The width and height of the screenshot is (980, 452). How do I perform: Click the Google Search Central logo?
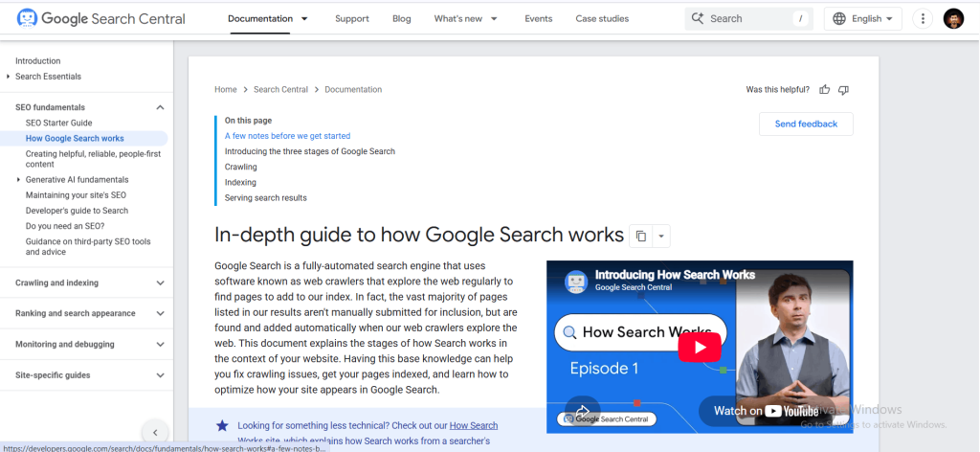pyautogui.click(x=101, y=19)
